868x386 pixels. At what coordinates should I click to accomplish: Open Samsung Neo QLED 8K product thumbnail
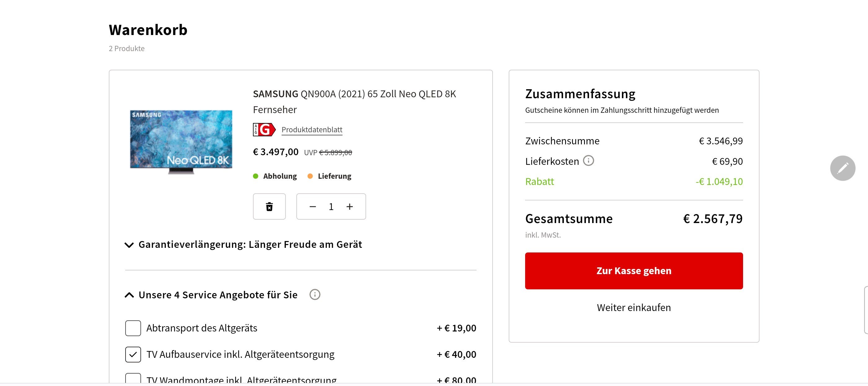[181, 142]
